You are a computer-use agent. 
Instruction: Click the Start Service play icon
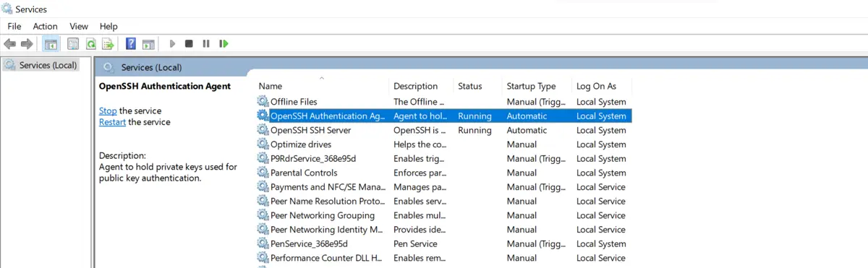pos(172,44)
